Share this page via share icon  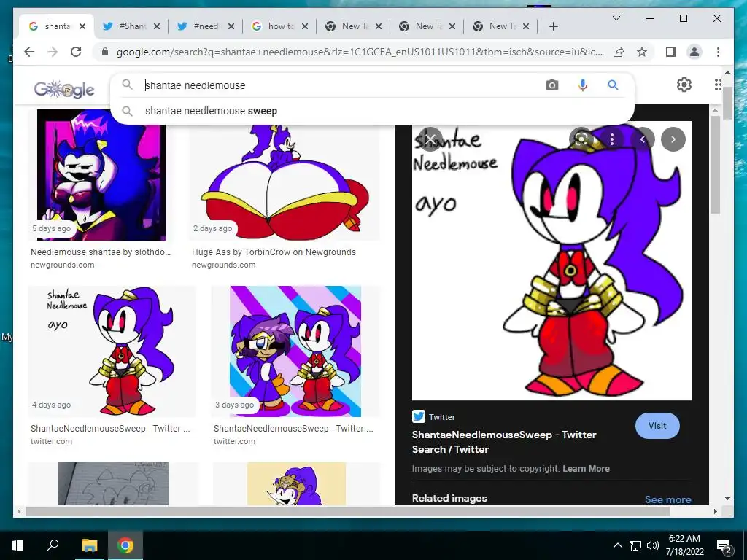[x=619, y=52]
